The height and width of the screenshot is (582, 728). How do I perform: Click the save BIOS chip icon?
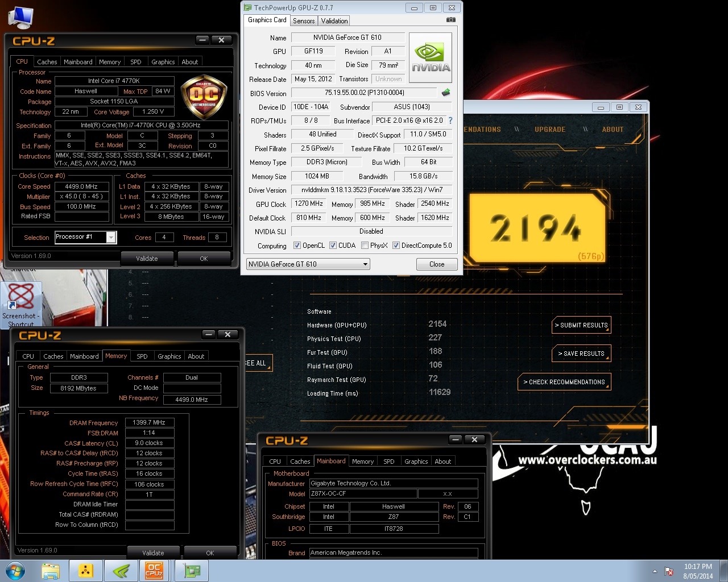point(446,93)
